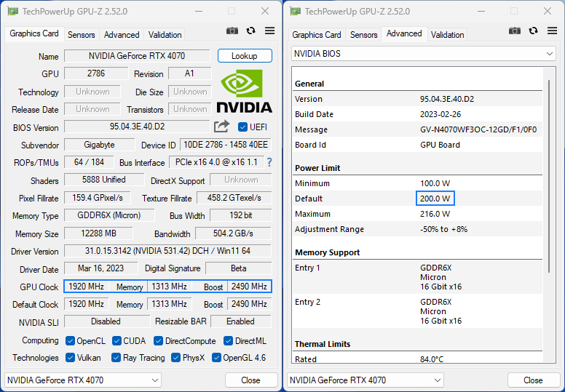Click the GPU Clock 1920 MHz field
This screenshot has height=392, width=565.
(86, 287)
